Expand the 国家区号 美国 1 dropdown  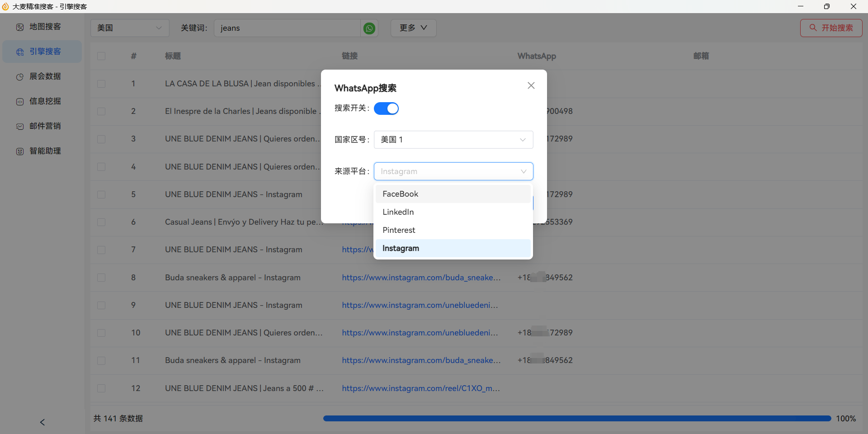coord(453,140)
